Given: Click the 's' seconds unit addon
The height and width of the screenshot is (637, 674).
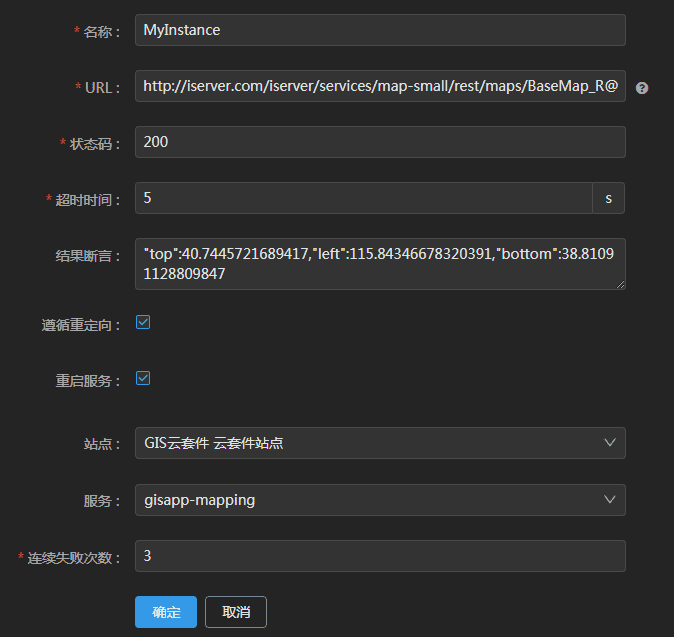Looking at the screenshot, I should 608,198.
